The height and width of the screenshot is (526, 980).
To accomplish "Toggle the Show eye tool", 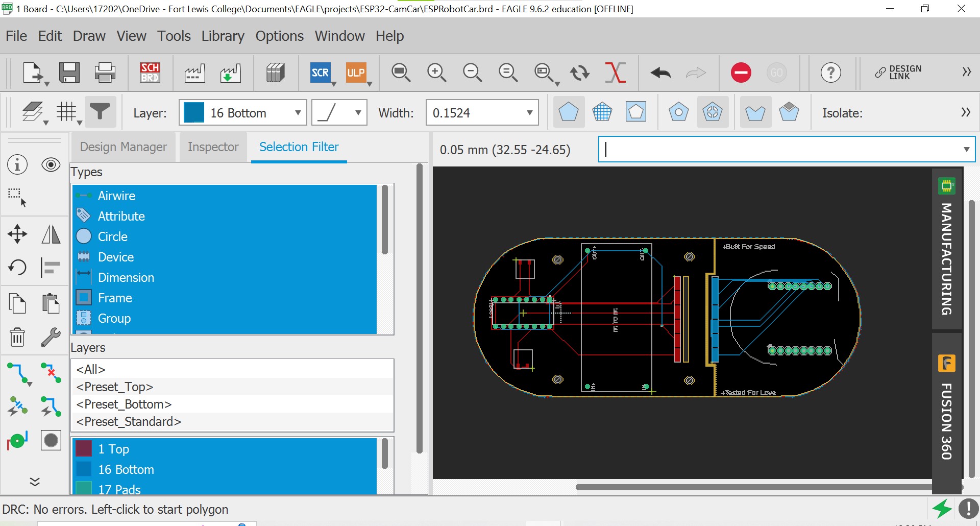I will pyautogui.click(x=51, y=165).
